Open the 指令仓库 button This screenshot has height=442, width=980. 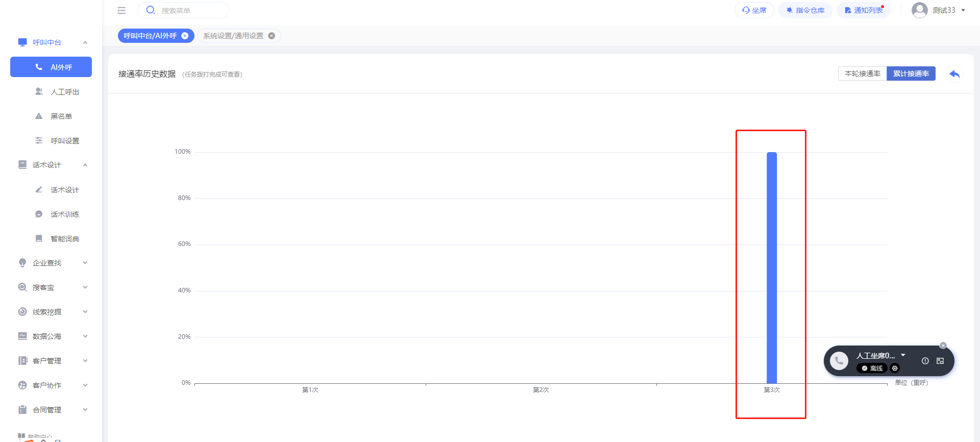click(805, 10)
